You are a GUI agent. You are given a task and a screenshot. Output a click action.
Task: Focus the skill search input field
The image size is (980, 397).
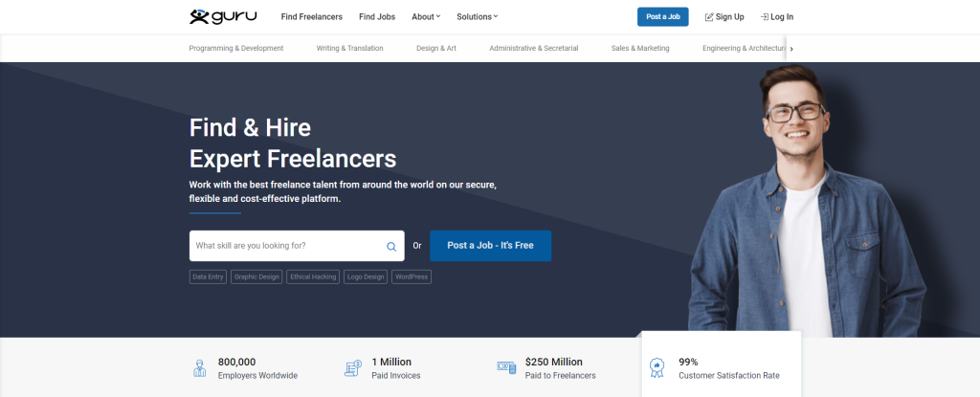(297, 246)
